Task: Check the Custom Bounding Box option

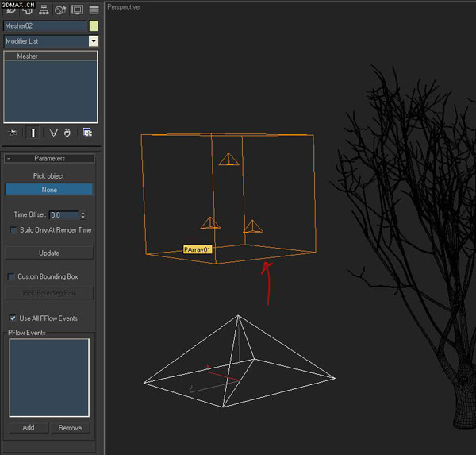Action: [12, 276]
